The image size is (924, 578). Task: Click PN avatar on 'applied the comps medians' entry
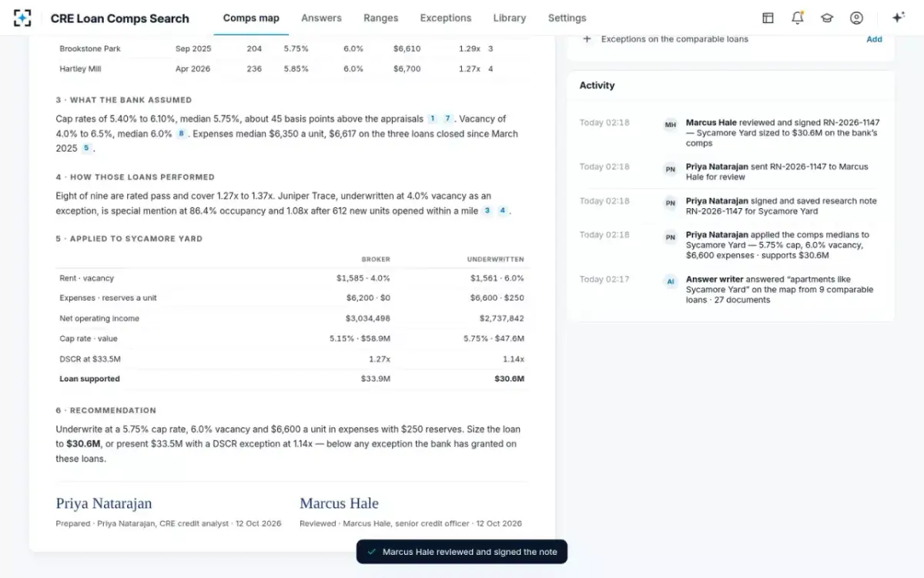671,237
